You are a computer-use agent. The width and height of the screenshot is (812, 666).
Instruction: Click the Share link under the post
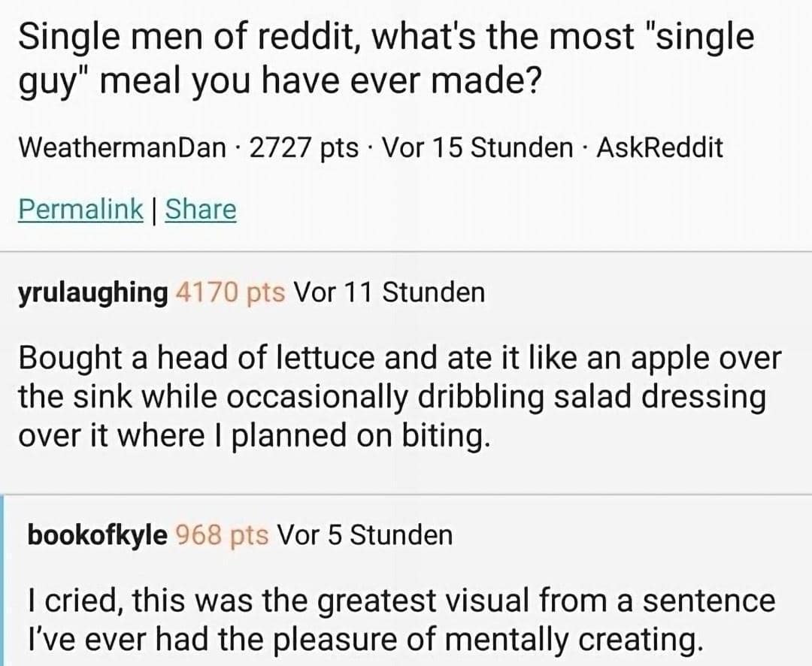[200, 209]
